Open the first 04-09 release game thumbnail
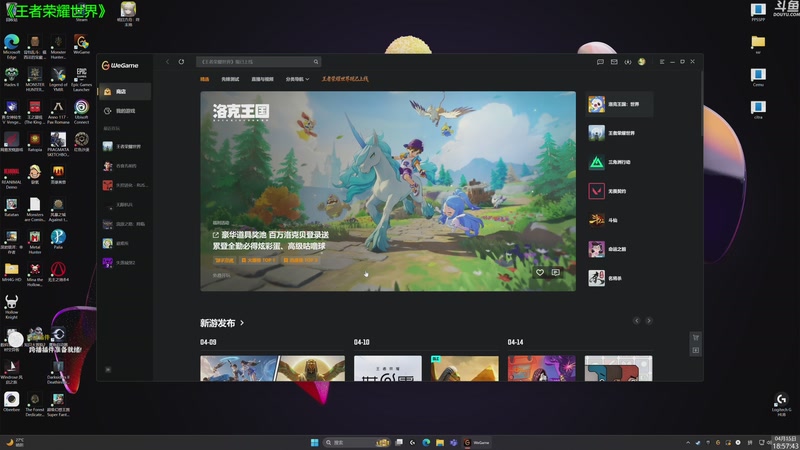This screenshot has height=450, width=800. [x=237, y=368]
